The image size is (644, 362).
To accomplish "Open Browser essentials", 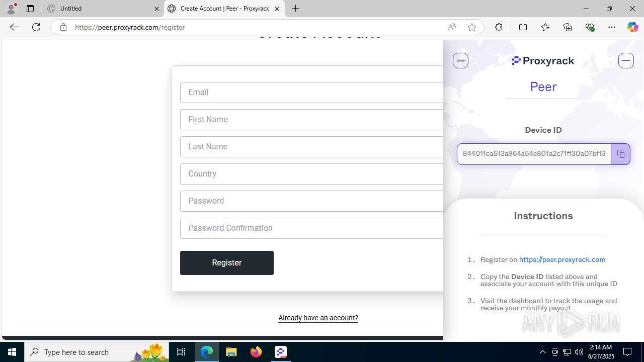I will (x=590, y=27).
